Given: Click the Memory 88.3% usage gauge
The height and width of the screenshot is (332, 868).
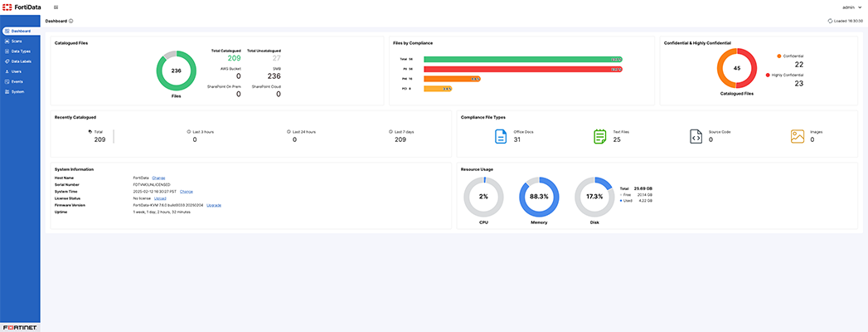Looking at the screenshot, I should point(539,197).
